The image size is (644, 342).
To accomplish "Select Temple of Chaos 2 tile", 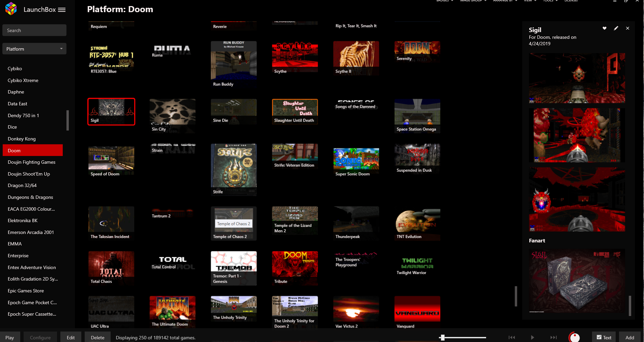I will [234, 223].
